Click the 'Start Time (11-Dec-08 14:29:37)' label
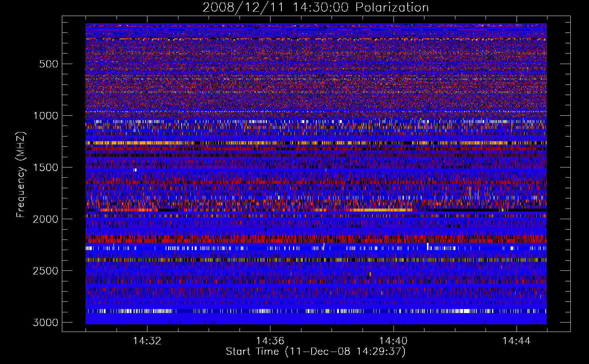 316,352
